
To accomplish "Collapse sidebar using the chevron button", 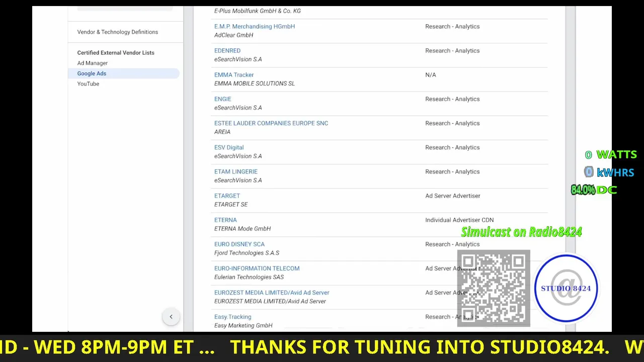I will coord(171,317).
